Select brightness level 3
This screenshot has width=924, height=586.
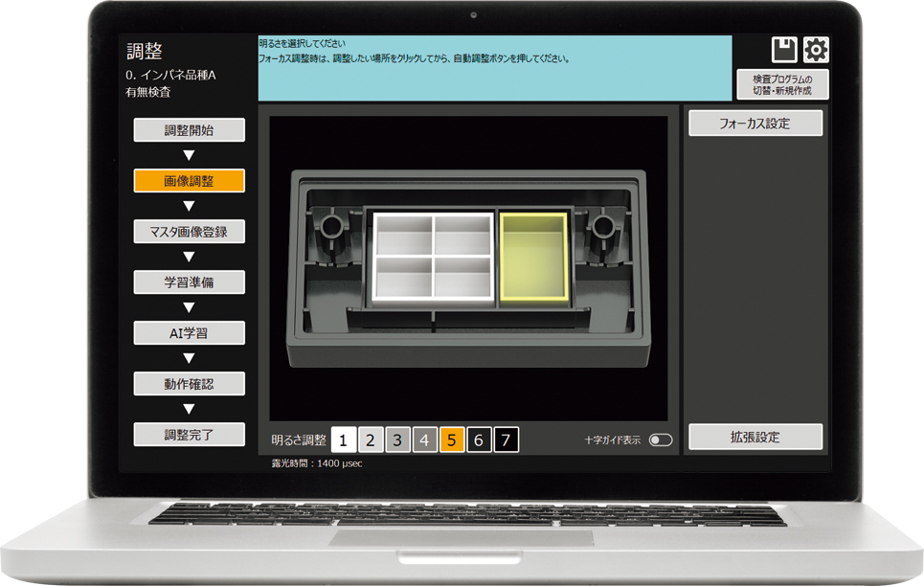(398, 440)
